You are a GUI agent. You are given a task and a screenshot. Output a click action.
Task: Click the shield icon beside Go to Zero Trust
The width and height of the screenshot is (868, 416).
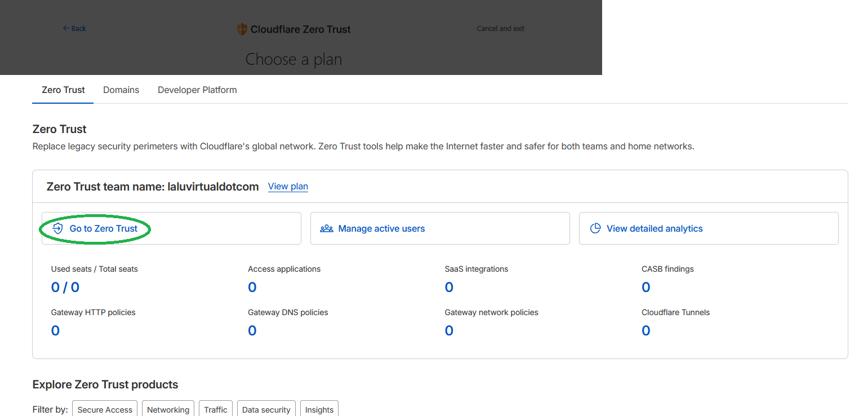pyautogui.click(x=57, y=228)
